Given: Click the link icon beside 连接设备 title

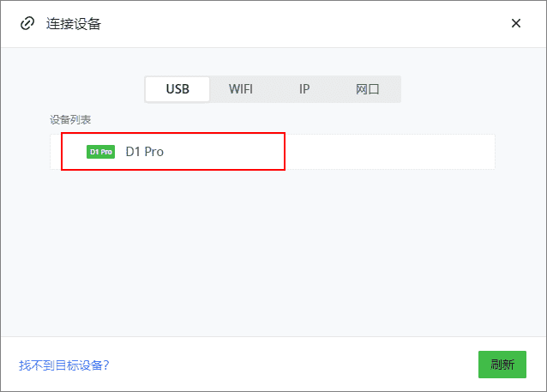Looking at the screenshot, I should [x=27, y=23].
